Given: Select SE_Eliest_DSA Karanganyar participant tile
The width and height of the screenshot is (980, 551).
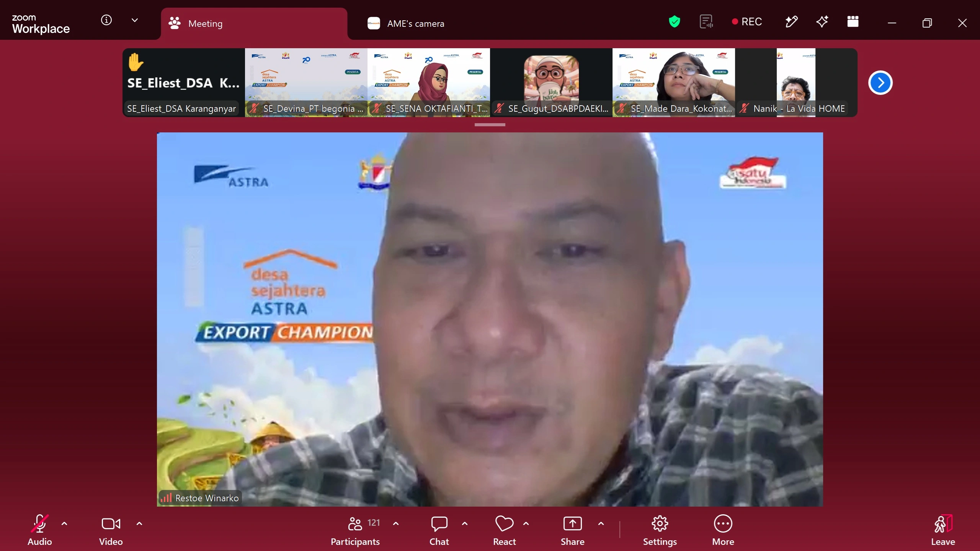Looking at the screenshot, I should tap(184, 83).
